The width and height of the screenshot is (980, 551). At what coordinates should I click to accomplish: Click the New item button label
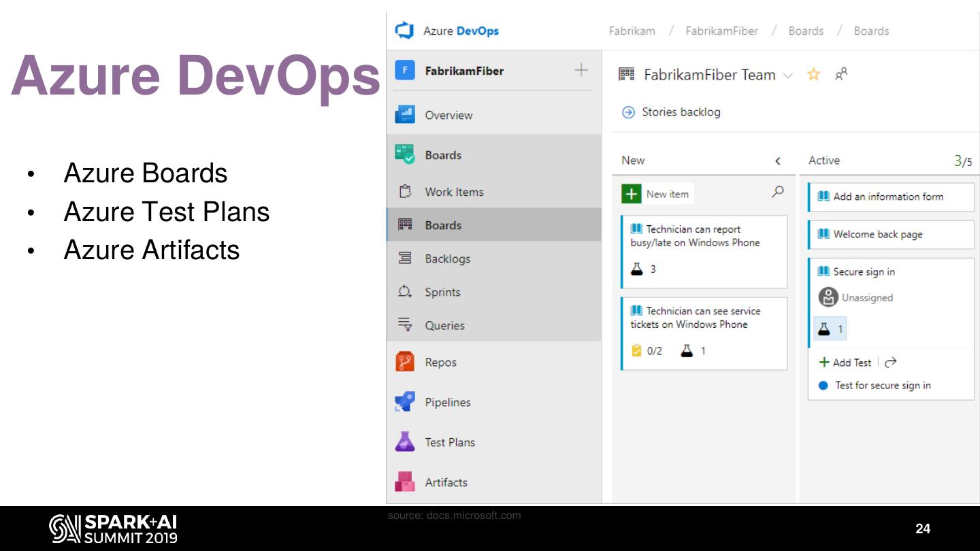(x=668, y=194)
